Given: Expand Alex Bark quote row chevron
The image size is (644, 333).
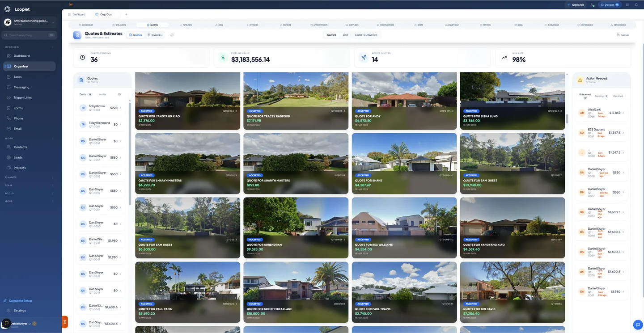Looking at the screenshot, I should point(623,113).
